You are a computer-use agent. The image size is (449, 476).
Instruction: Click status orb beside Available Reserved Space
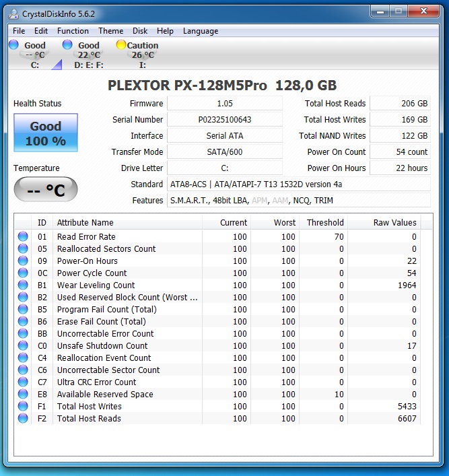click(x=24, y=395)
